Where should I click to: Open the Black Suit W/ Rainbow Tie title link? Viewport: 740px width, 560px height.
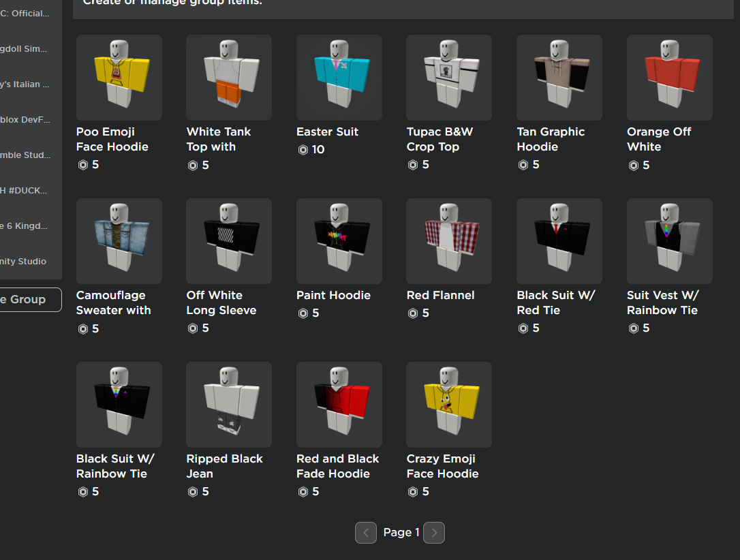click(115, 466)
